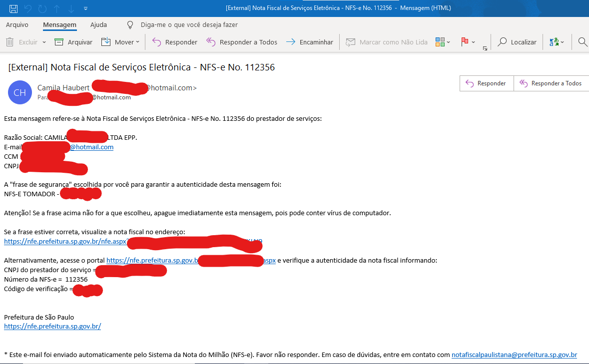
Task: Open the Prefeitura footer link nfe.prefeitura.sp.gov.br
Action: point(52,327)
